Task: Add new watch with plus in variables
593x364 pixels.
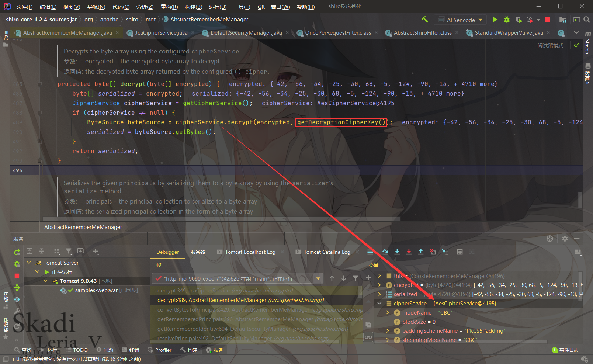Action: tap(368, 277)
